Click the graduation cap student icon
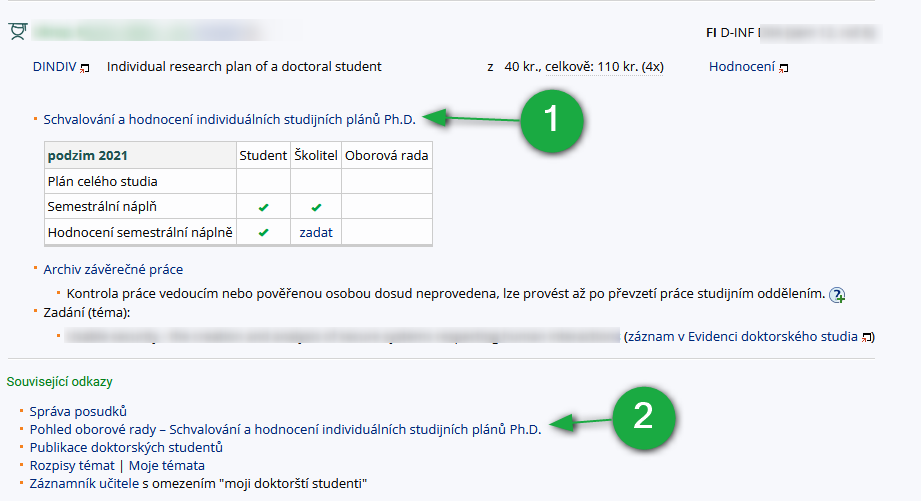 pos(17,32)
